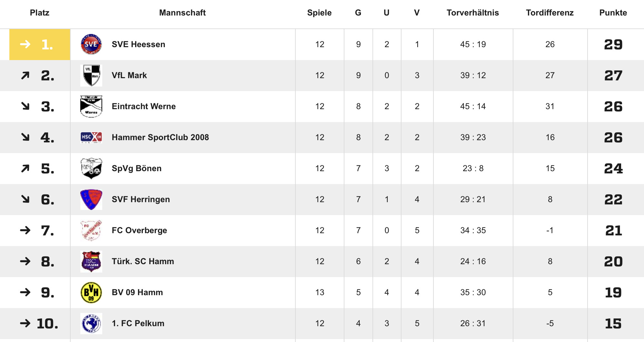This screenshot has height=342, width=644.
Task: Select the 1. FC Pelkum horse crest
Action: pyautogui.click(x=91, y=323)
